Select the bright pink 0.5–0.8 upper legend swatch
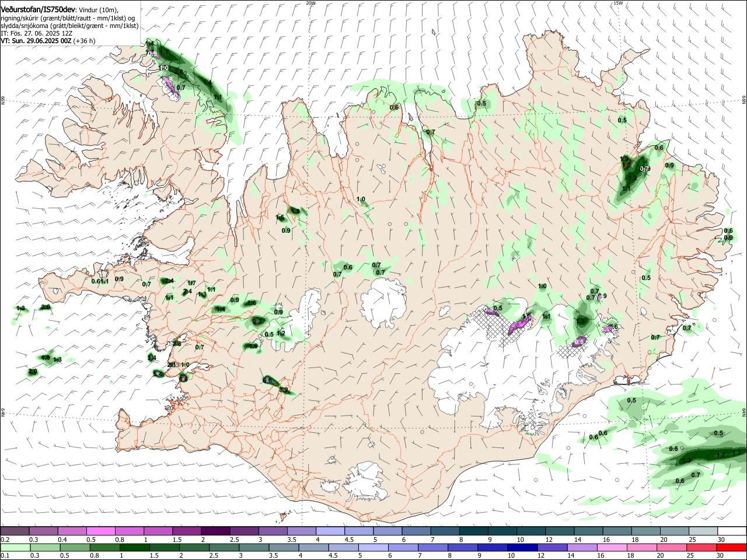Screen dimensions: 747x560 (100, 531)
